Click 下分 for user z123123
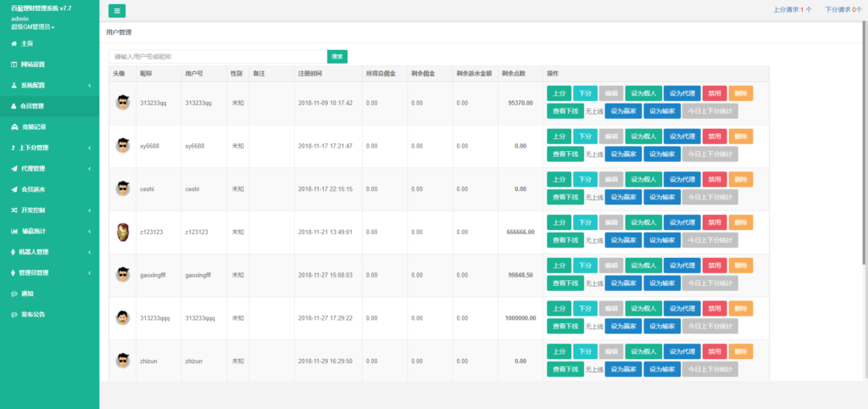This screenshot has height=409, width=868. point(585,222)
